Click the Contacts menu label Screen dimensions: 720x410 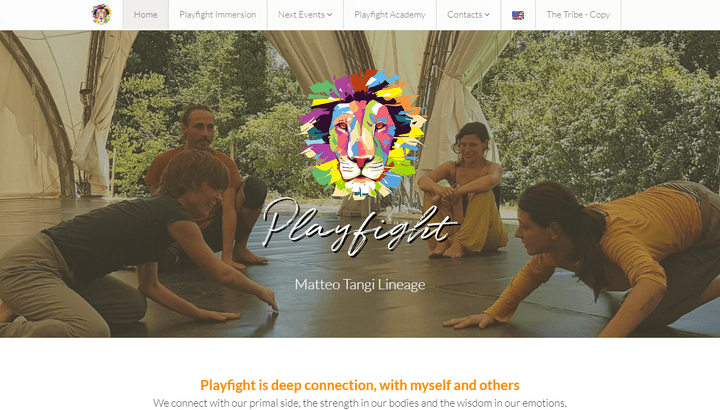point(465,15)
